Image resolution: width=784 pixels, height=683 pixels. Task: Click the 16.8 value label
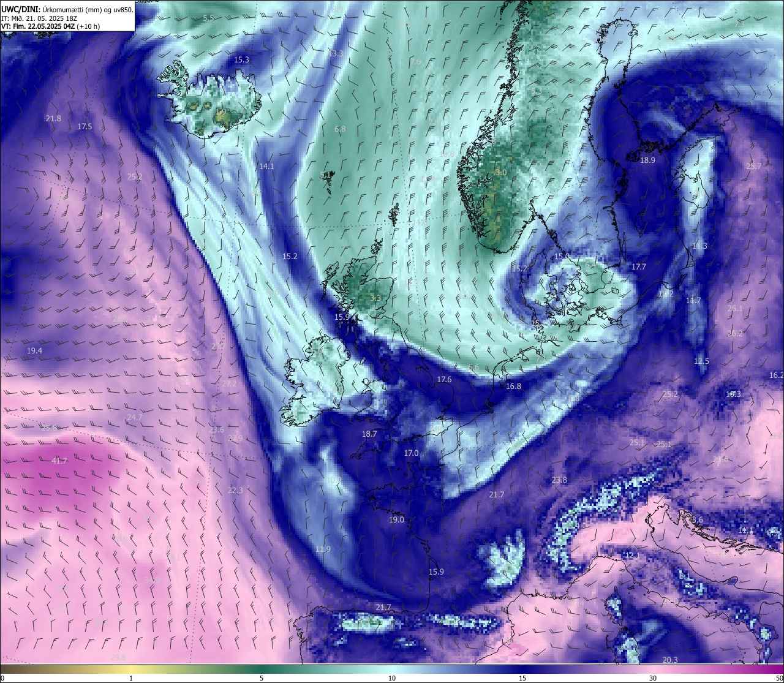[513, 386]
